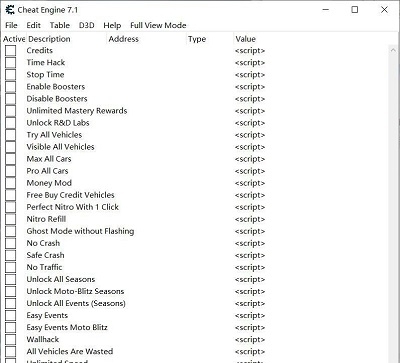Image resolution: width=400 pixels, height=363 pixels.
Task: Sort by the Active column header
Action: point(14,39)
